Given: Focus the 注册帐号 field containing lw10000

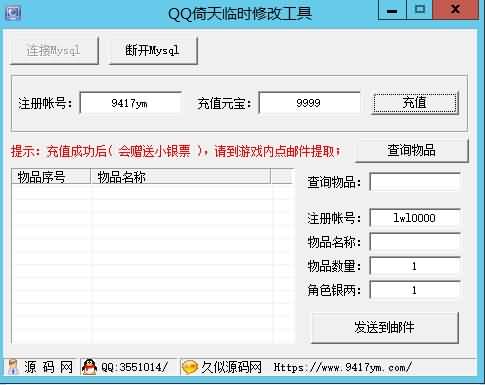Looking at the screenshot, I should pos(415,218).
